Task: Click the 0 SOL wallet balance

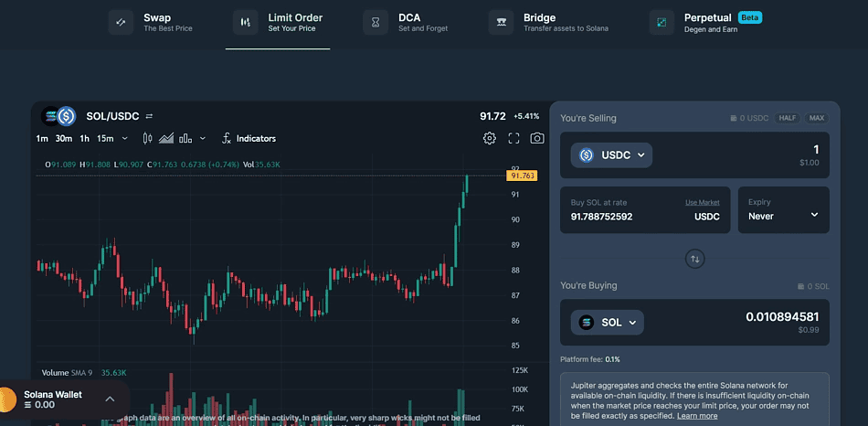Action: click(x=813, y=286)
